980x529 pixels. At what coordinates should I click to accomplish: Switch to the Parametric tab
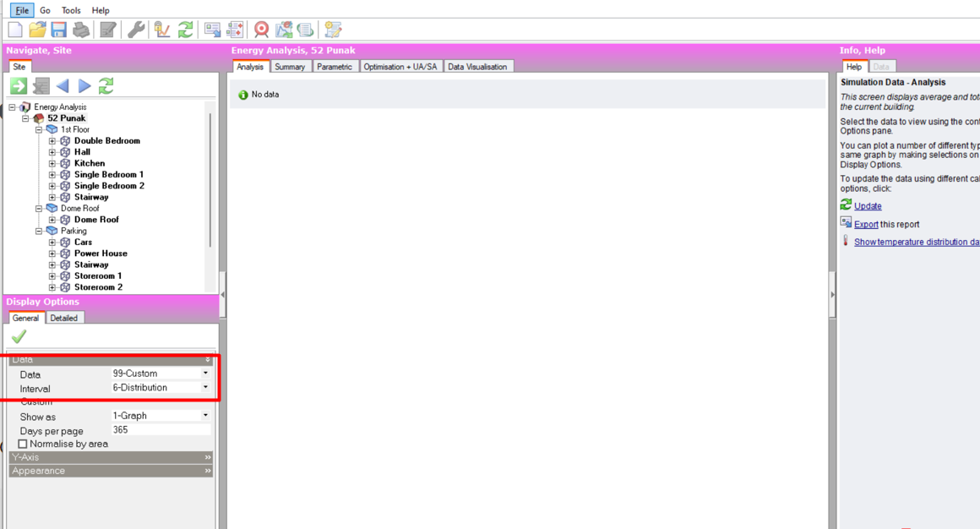tap(335, 66)
